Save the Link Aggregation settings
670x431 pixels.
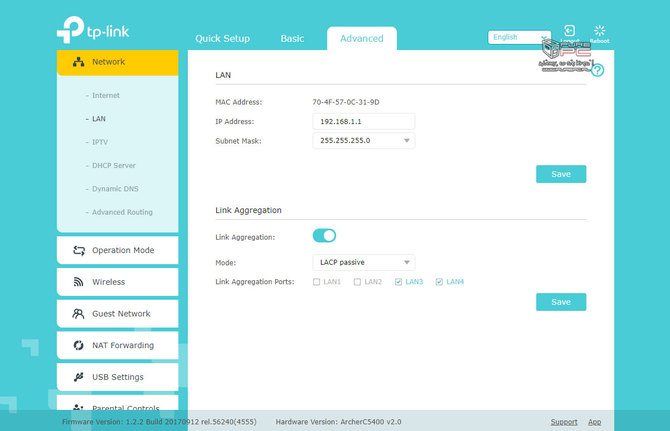(561, 302)
